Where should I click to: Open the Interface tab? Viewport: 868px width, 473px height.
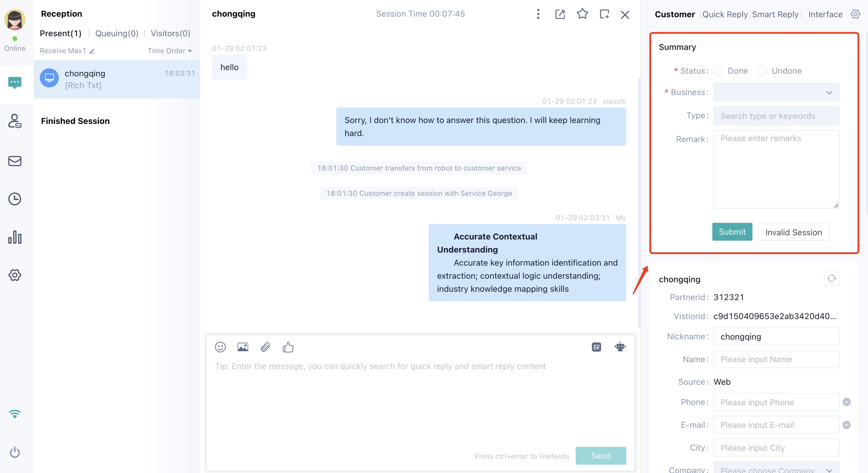(825, 15)
